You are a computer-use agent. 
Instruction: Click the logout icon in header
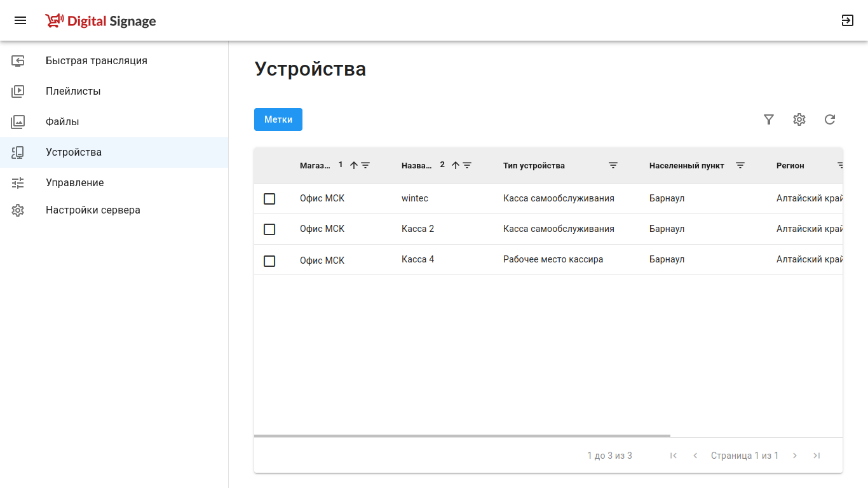847,20
